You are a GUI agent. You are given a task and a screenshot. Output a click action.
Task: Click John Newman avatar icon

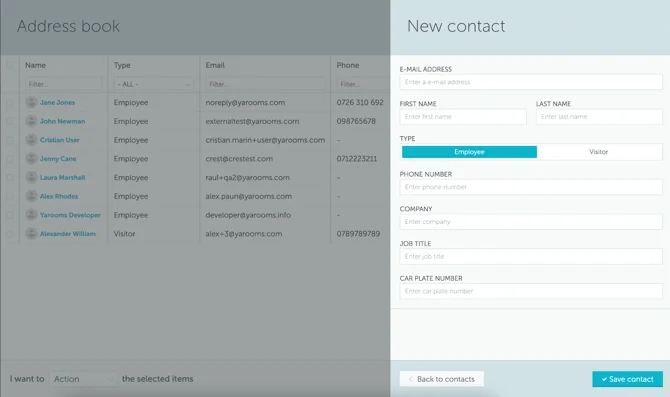(x=31, y=121)
